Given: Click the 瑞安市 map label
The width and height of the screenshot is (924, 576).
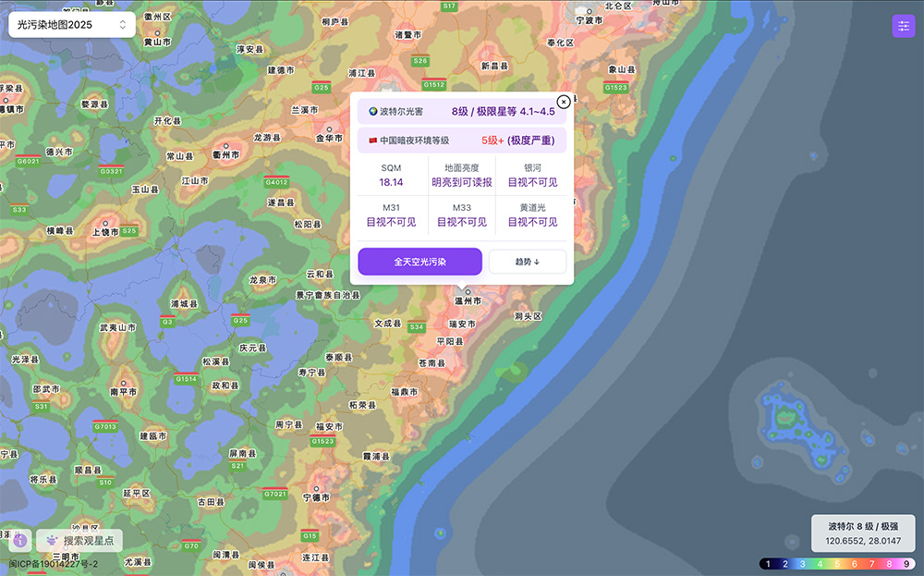Looking at the screenshot, I should (463, 324).
